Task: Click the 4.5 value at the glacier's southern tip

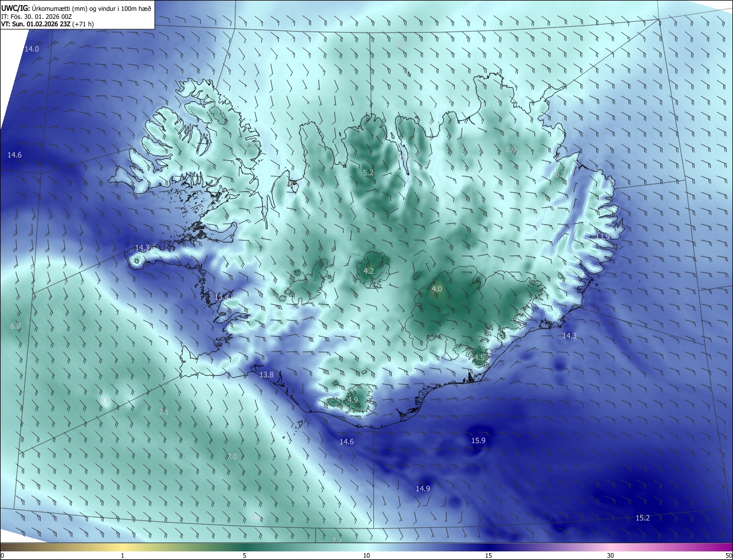Action: (479, 357)
